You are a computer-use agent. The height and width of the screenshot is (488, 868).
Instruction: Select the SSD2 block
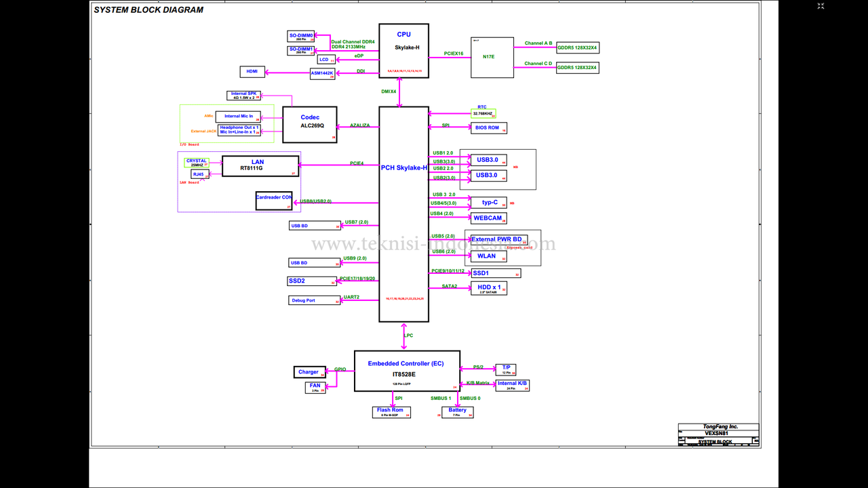coord(313,281)
